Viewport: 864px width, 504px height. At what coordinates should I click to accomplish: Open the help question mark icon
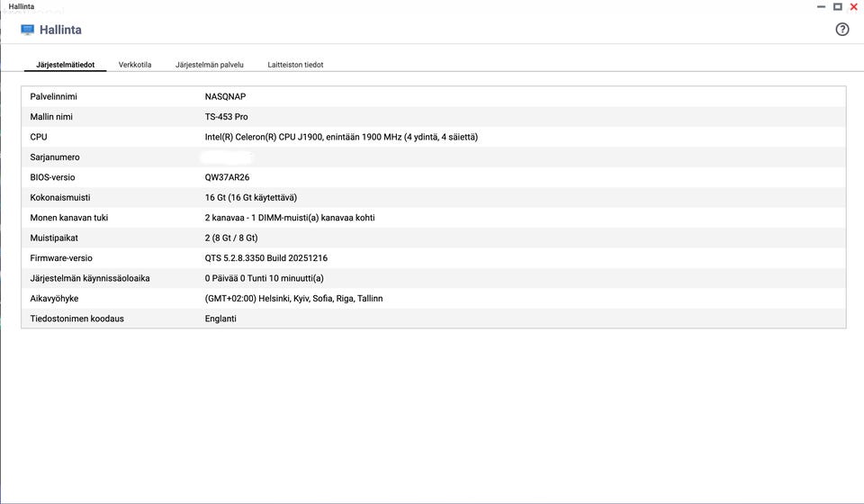click(x=842, y=29)
